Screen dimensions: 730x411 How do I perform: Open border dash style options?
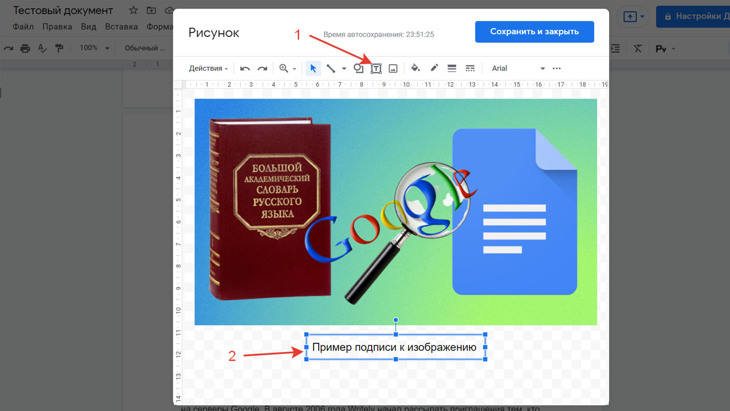click(x=470, y=68)
